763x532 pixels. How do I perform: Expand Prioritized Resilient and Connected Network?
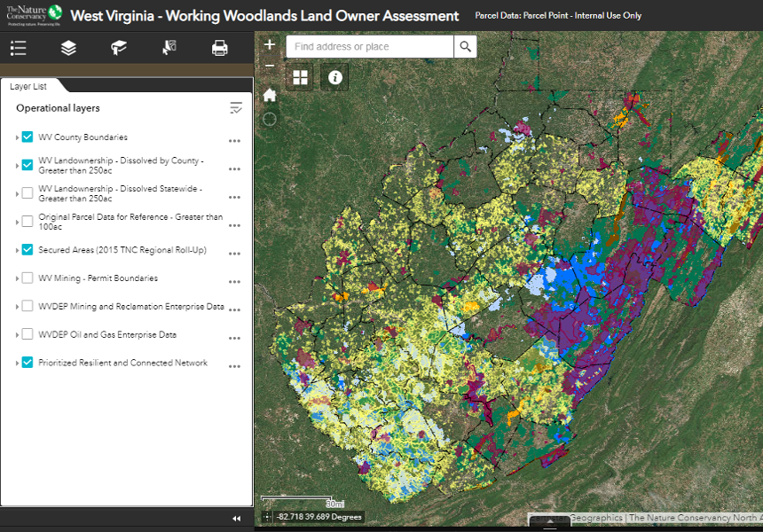tap(17, 364)
